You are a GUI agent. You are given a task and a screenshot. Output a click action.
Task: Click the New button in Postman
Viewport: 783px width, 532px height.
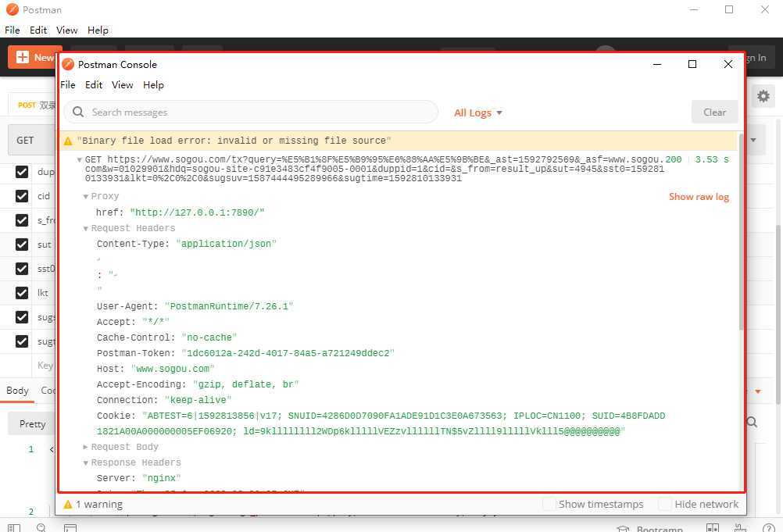(x=34, y=57)
